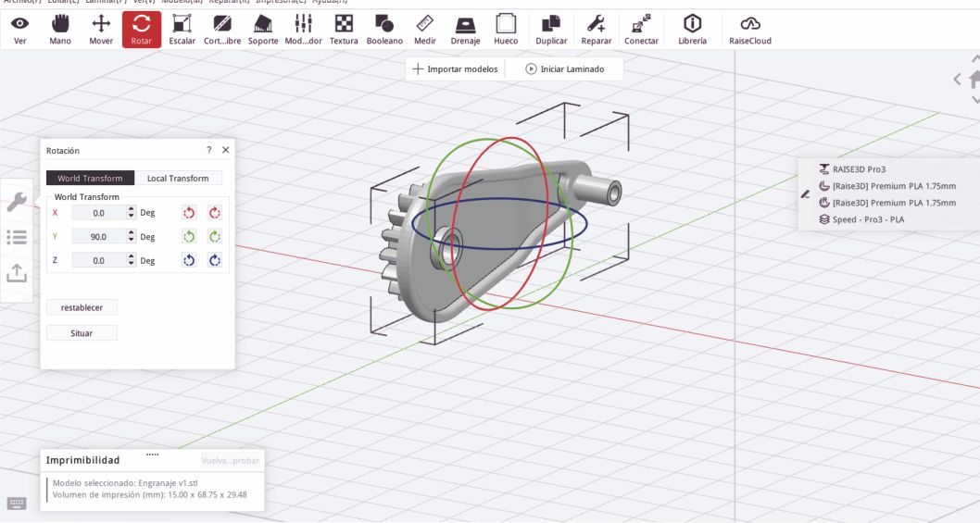Select the Ver view tool
This screenshot has width=980, height=523.
(x=20, y=30)
